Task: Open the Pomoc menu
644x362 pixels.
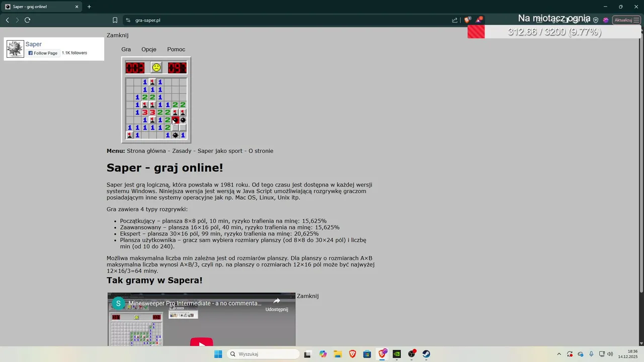Action: (176, 49)
